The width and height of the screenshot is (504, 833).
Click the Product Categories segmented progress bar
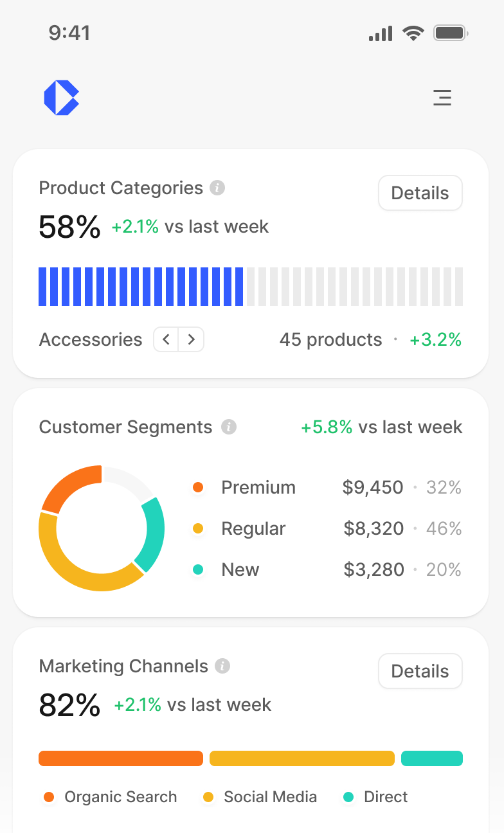pos(251,287)
